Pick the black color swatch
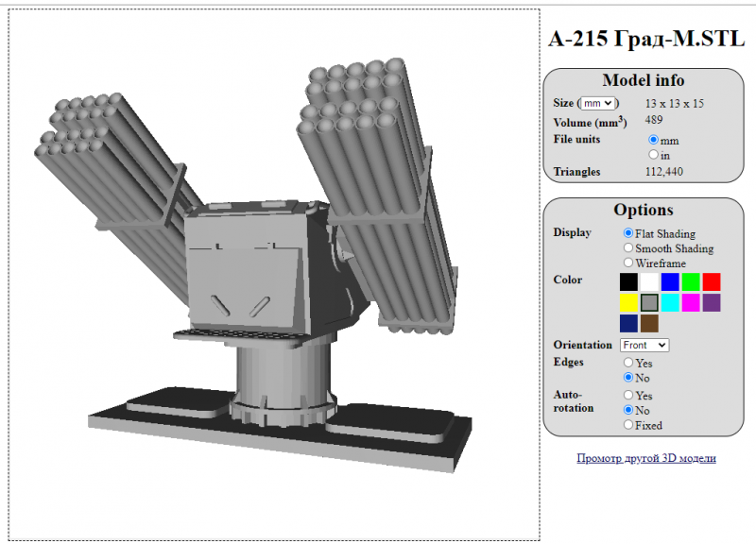 click(628, 281)
